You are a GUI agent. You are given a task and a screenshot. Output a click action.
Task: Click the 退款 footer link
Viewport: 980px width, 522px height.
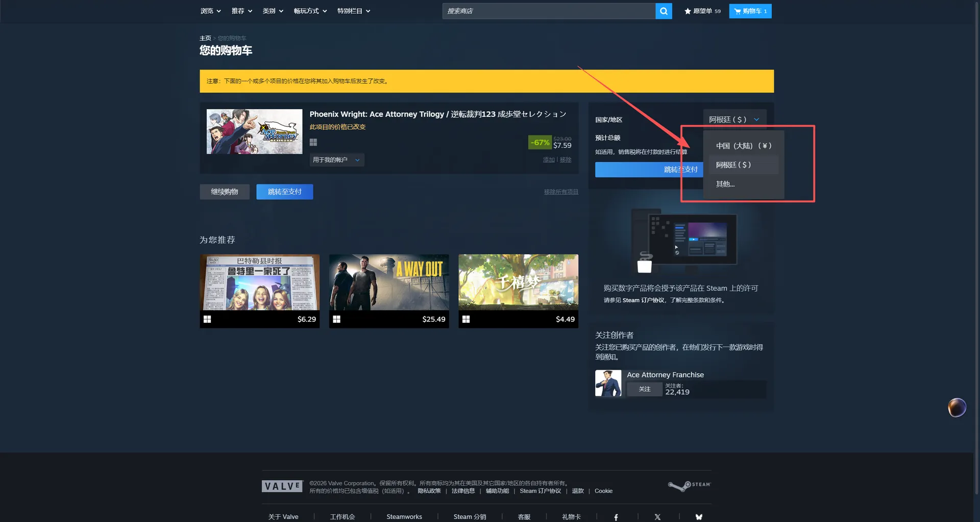[x=578, y=491]
